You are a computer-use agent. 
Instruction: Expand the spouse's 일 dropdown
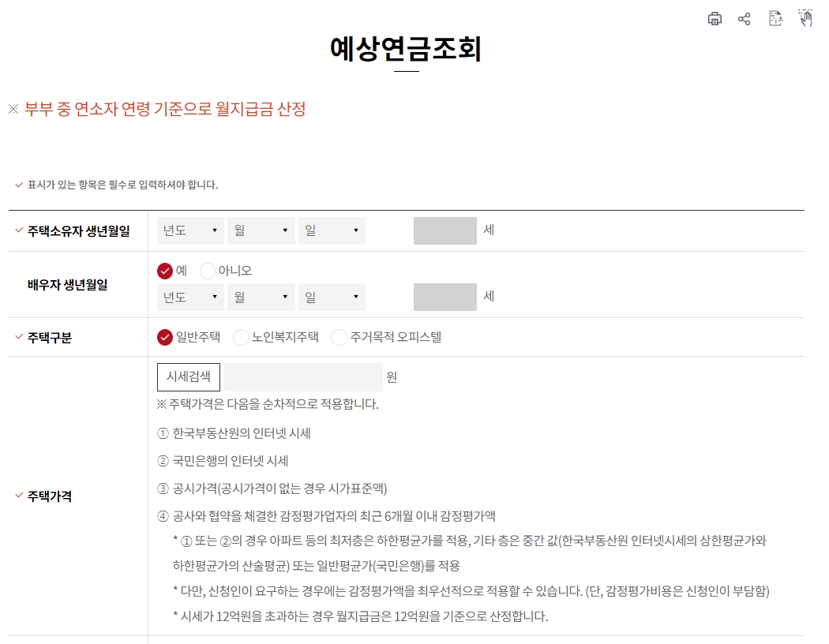(332, 297)
